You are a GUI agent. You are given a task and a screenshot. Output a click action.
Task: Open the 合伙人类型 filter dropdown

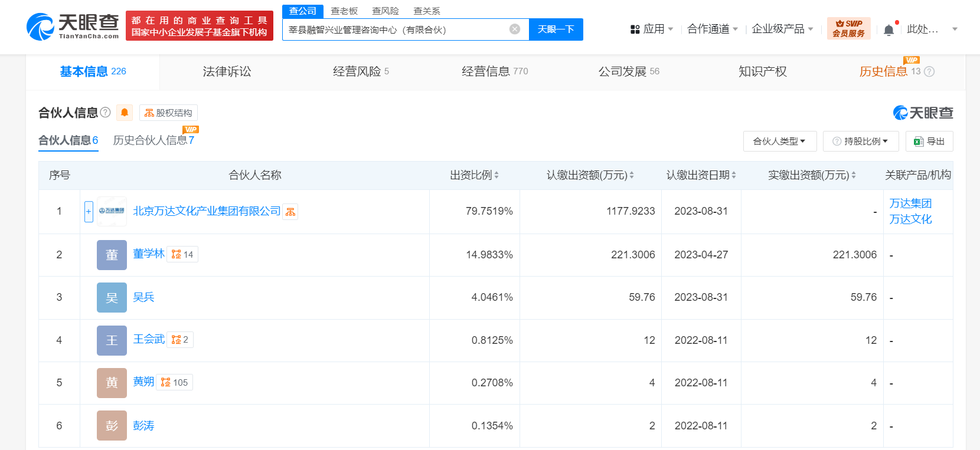coord(779,141)
